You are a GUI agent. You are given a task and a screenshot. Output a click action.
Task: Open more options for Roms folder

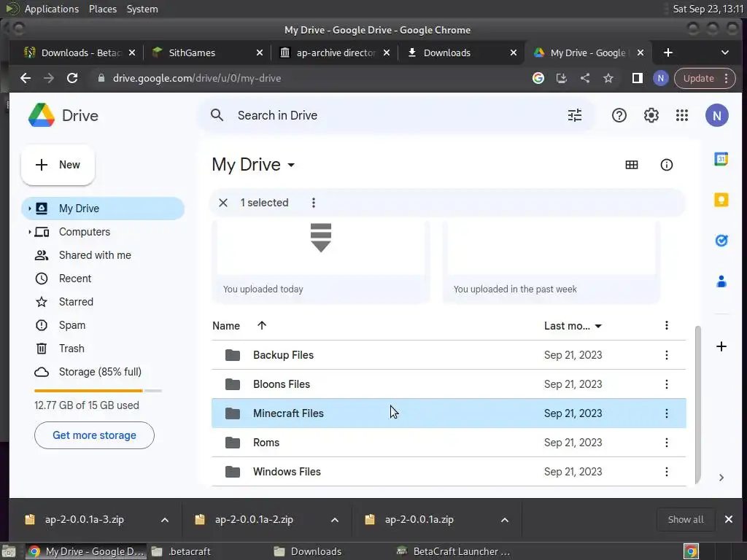666,443
